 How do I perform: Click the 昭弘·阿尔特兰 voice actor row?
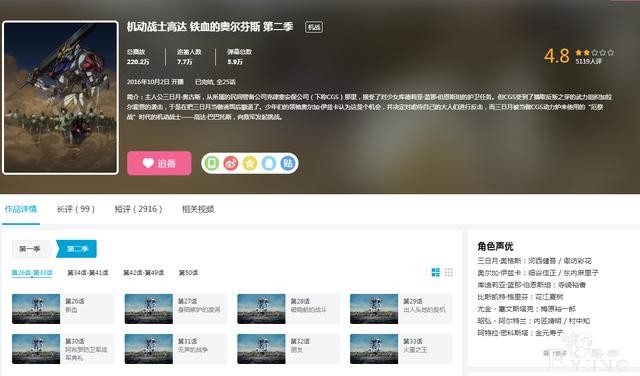coord(533,321)
